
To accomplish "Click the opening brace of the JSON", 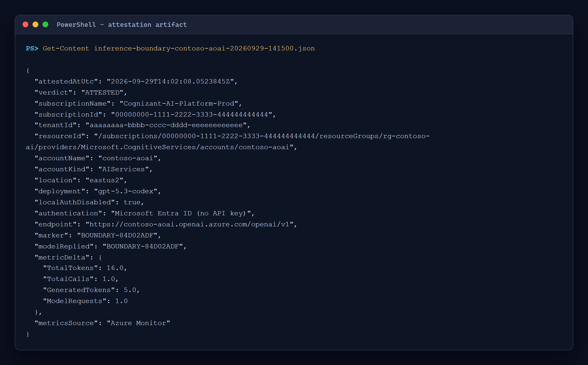I will pos(28,70).
